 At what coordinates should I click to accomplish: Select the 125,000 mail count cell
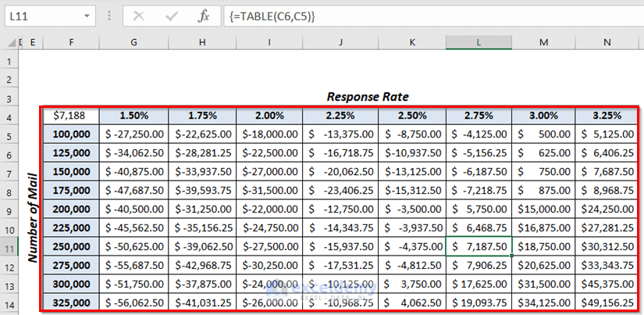70,153
